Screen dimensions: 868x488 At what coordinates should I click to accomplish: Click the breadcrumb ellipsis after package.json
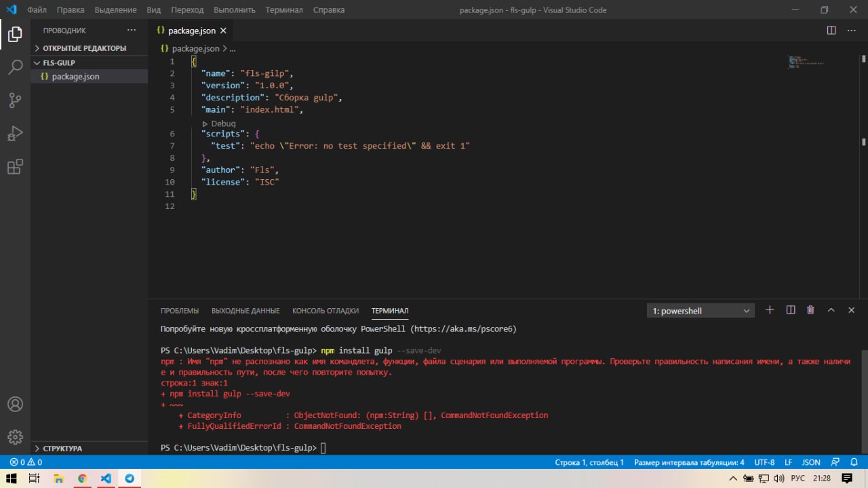[x=233, y=49]
